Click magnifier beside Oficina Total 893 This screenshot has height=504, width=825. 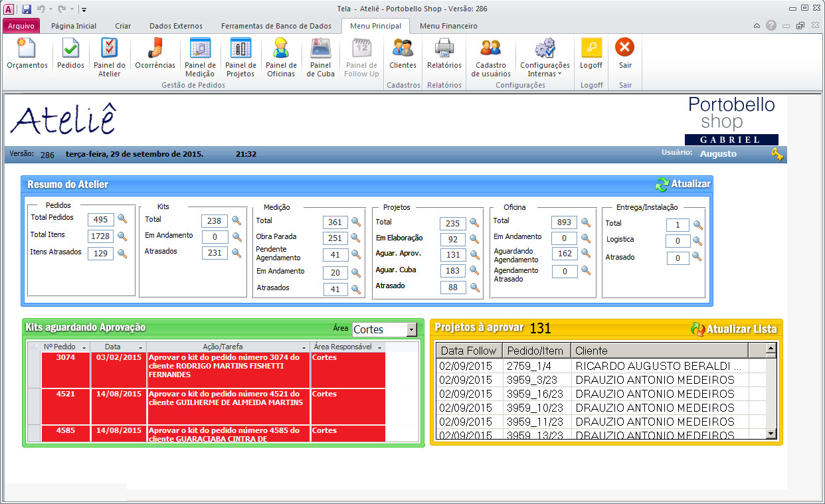(585, 222)
